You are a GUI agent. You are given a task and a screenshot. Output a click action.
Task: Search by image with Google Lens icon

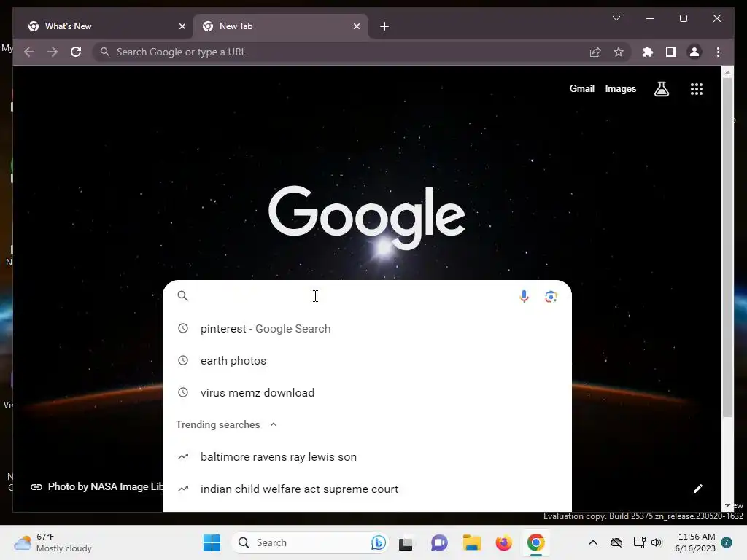pos(551,296)
